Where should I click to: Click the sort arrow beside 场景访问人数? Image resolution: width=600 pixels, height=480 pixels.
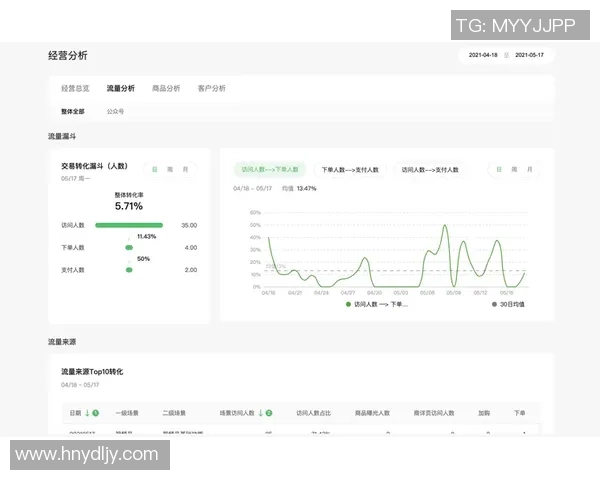tap(260, 412)
